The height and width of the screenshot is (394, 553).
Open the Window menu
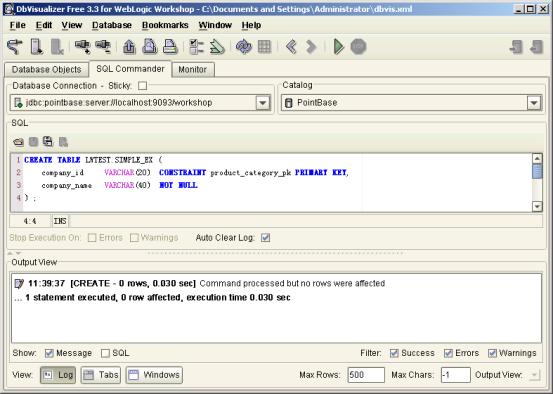(x=215, y=25)
